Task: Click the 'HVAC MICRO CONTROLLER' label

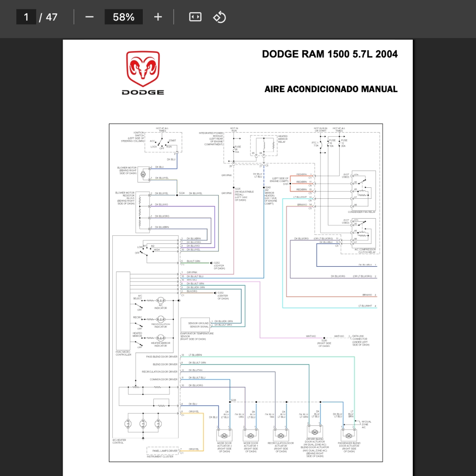Action: click(123, 353)
